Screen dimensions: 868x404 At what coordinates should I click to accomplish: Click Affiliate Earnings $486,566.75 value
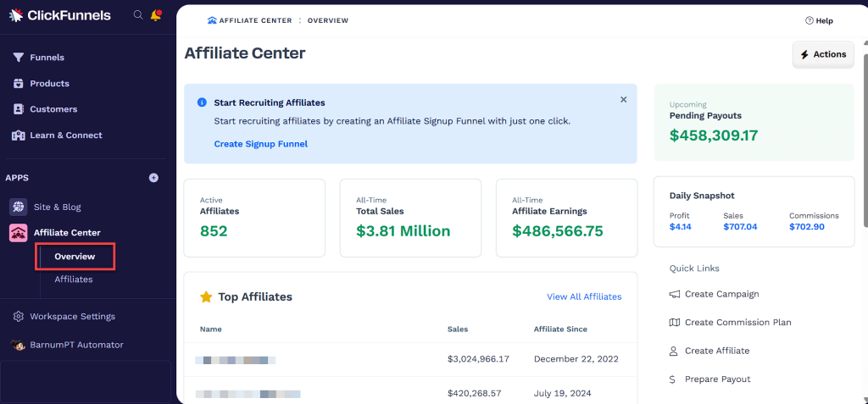(558, 230)
